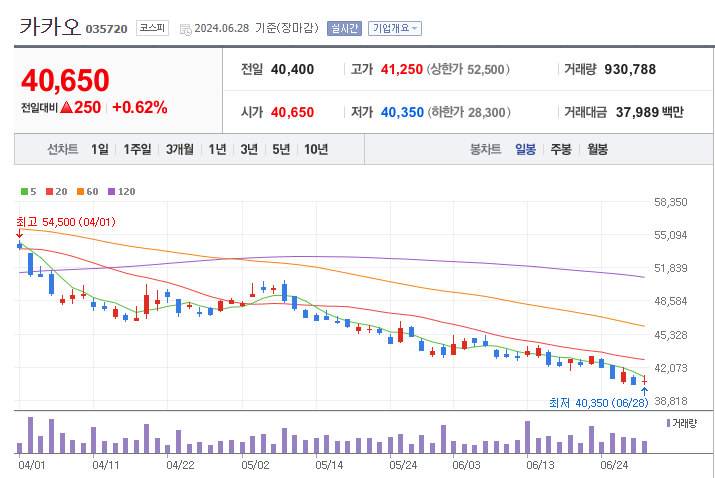Image resolution: width=715 pixels, height=478 pixels.
Task: Click the 거래량 volume legend label
Action: coord(684,423)
